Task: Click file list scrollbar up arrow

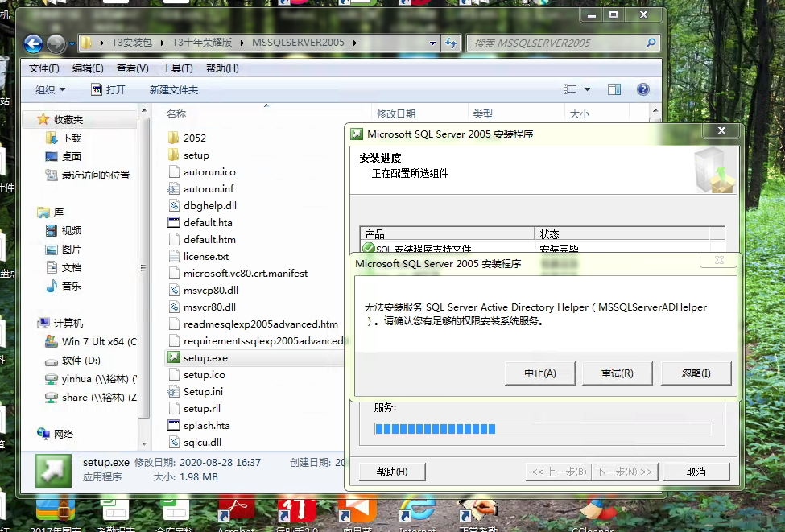Action: point(655,110)
